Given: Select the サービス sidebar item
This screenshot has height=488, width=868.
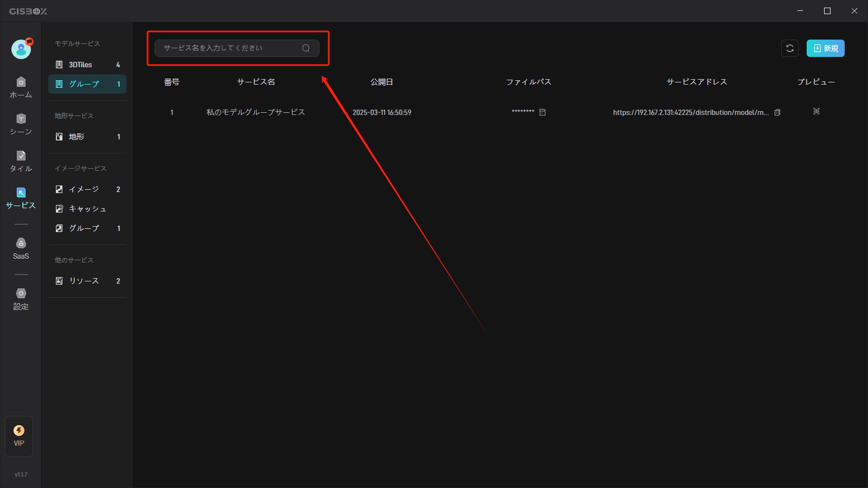Looking at the screenshot, I should click(x=21, y=198).
